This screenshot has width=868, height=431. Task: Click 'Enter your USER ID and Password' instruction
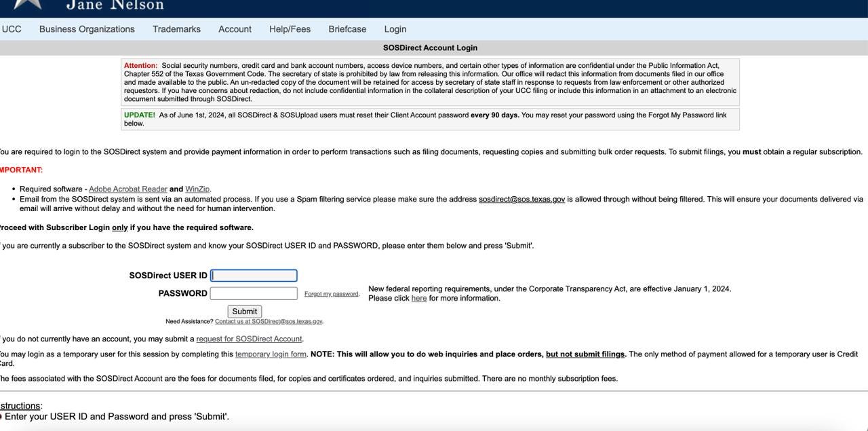117,417
